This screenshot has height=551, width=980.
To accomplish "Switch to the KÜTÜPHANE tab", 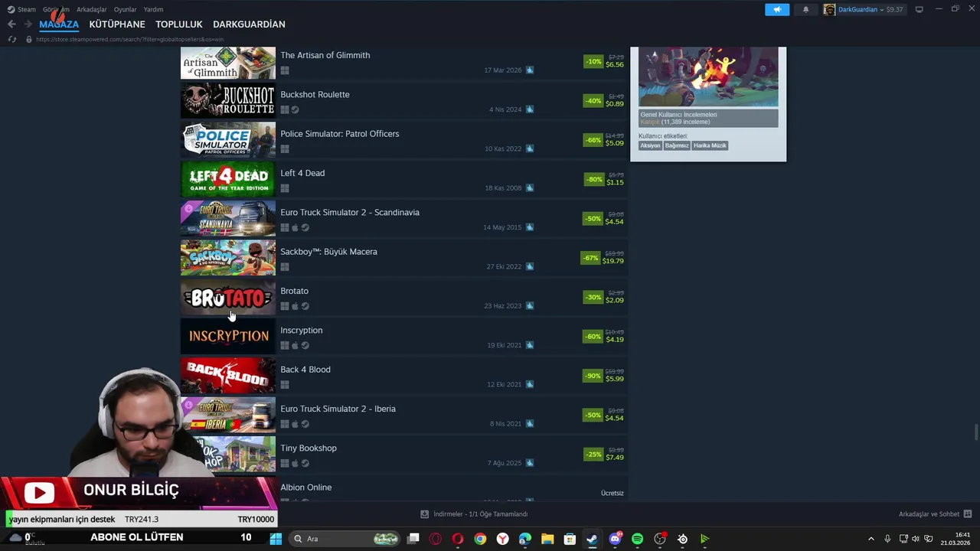I will pyautogui.click(x=117, y=24).
